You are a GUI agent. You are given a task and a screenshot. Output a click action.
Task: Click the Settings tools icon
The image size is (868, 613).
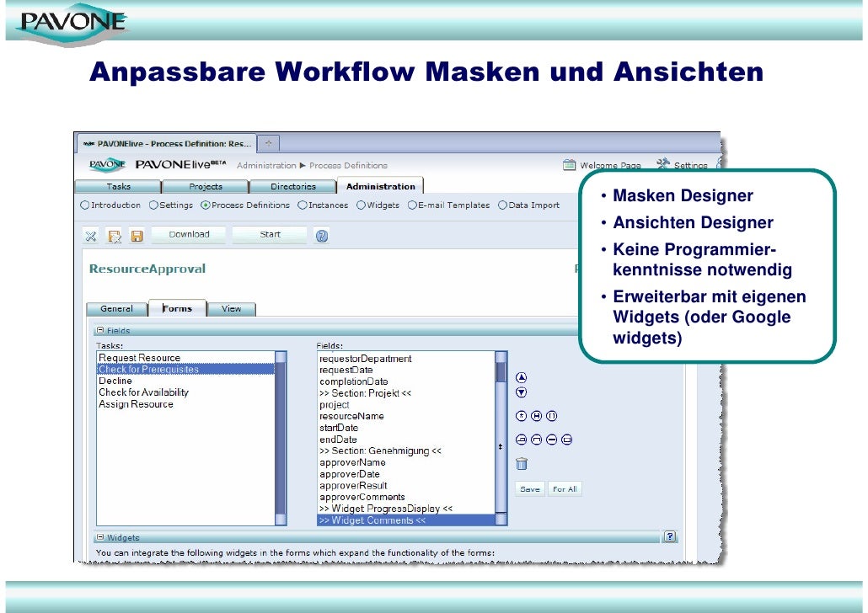click(662, 163)
